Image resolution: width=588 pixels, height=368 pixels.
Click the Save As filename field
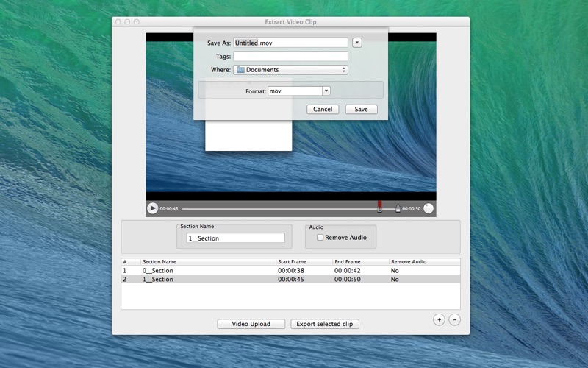[290, 43]
